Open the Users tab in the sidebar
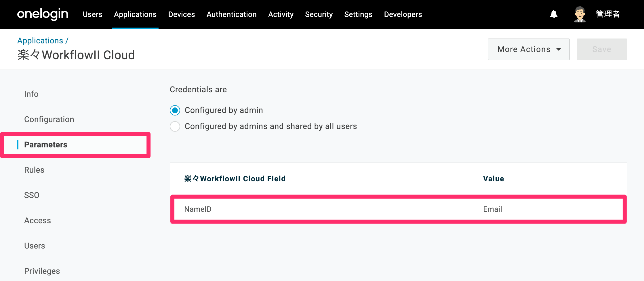 tap(35, 246)
